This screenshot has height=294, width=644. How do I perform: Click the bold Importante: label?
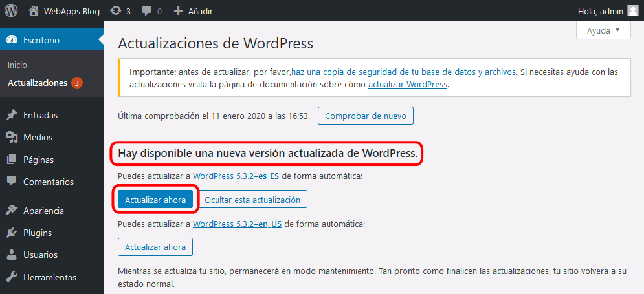(153, 72)
